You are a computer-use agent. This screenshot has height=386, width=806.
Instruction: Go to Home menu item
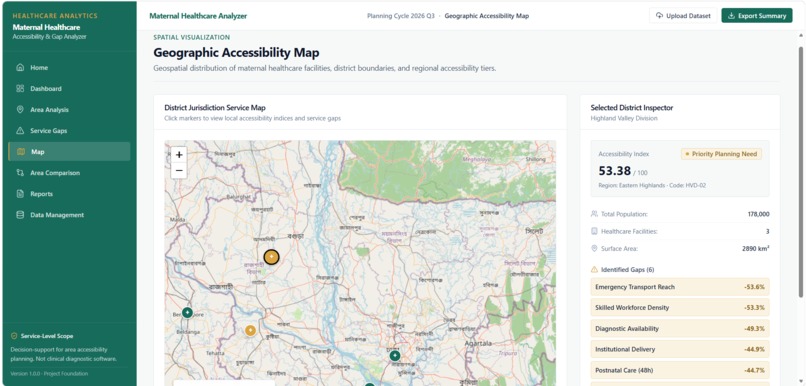[x=69, y=67]
